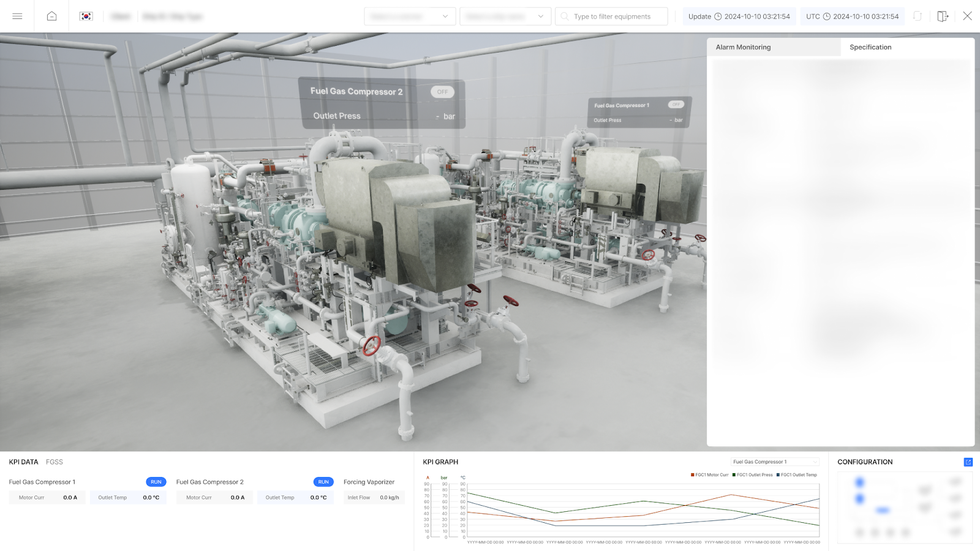Click the clock icon beside UTC time

pyautogui.click(x=827, y=17)
